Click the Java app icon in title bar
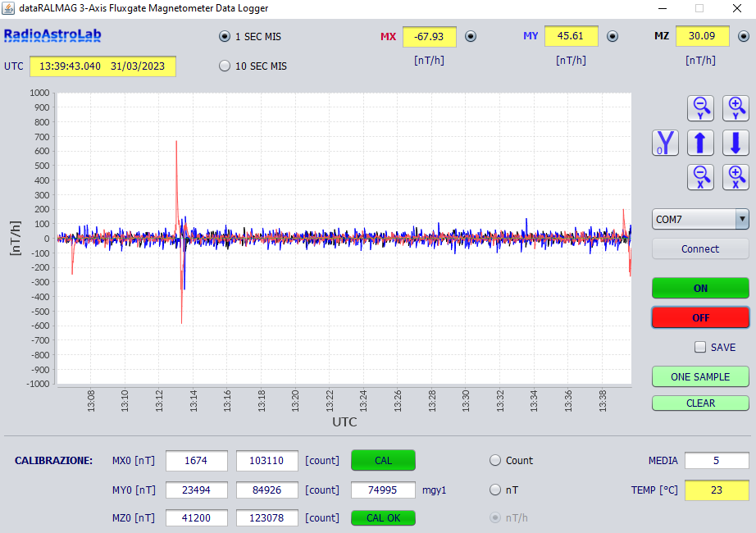Image resolution: width=756 pixels, height=533 pixels. click(x=8, y=8)
